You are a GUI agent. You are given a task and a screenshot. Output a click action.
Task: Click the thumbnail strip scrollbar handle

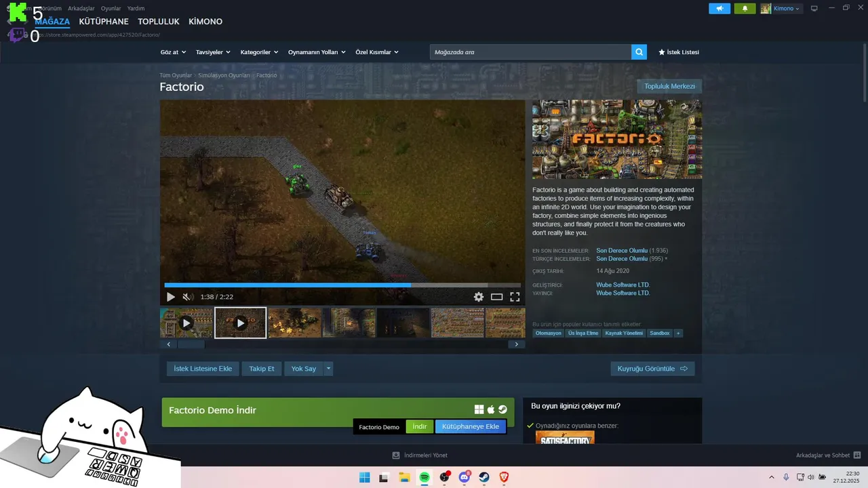pos(191,344)
